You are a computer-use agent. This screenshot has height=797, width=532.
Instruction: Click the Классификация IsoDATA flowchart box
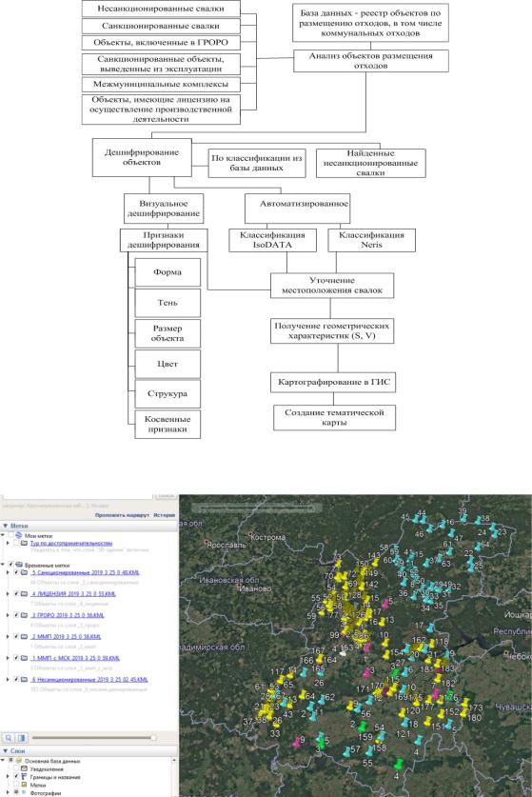coord(272,240)
